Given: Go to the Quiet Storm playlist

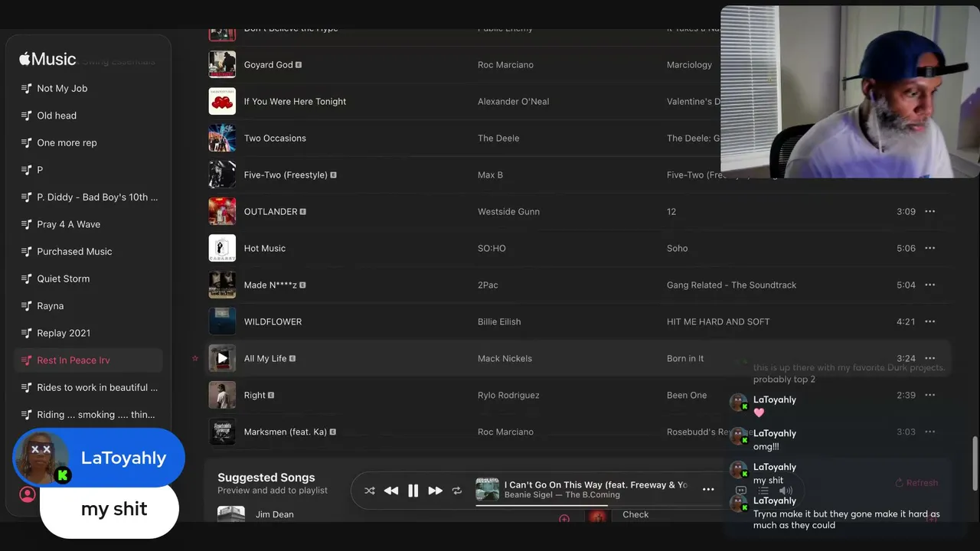Looking at the screenshot, I should point(89,279).
